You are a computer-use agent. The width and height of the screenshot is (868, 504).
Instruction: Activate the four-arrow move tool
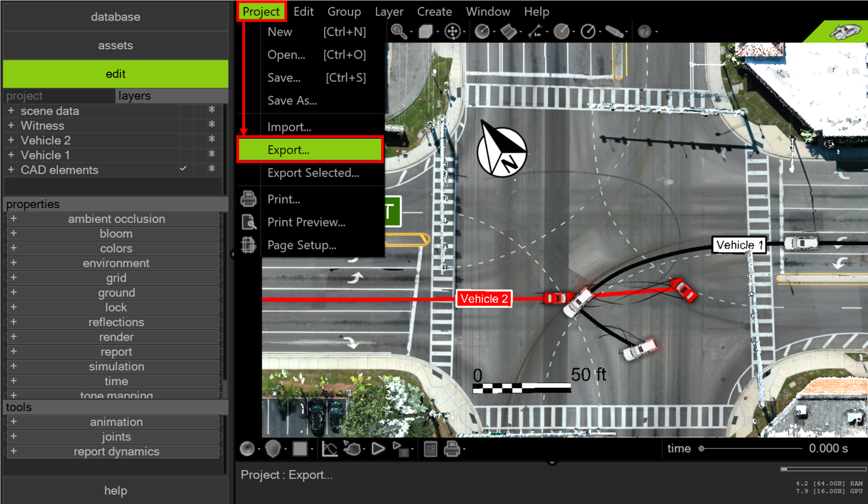453,31
